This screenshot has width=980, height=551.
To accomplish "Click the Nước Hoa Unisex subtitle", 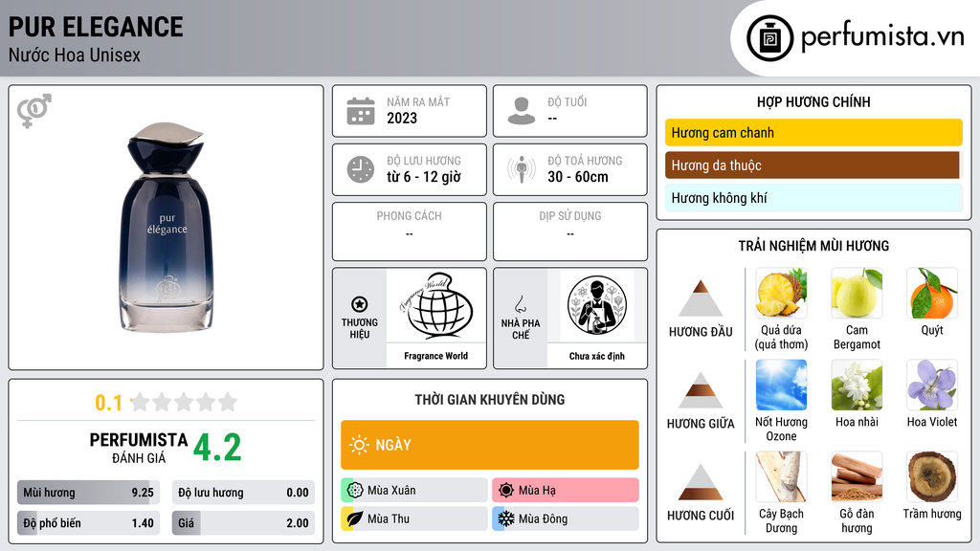I will coord(75,55).
